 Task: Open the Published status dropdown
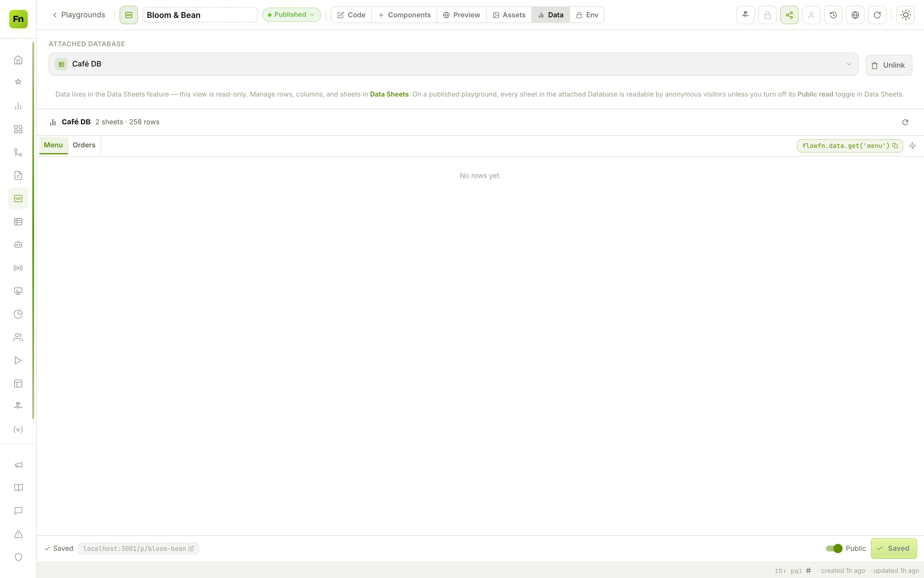click(291, 14)
